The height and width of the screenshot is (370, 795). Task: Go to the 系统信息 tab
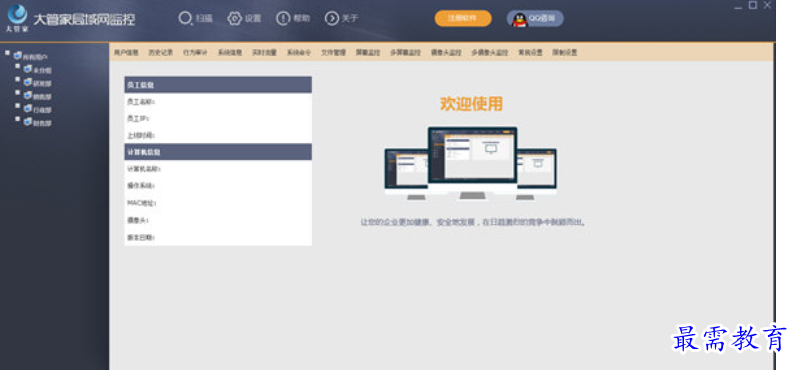click(x=230, y=52)
